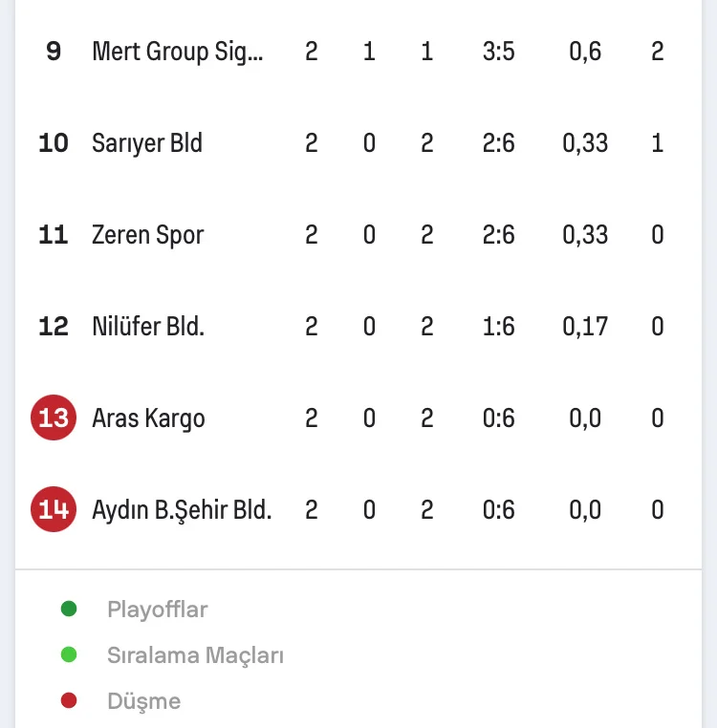Screen dimensions: 717x728
Task: Open the Aras Kargo team page
Action: (x=148, y=418)
